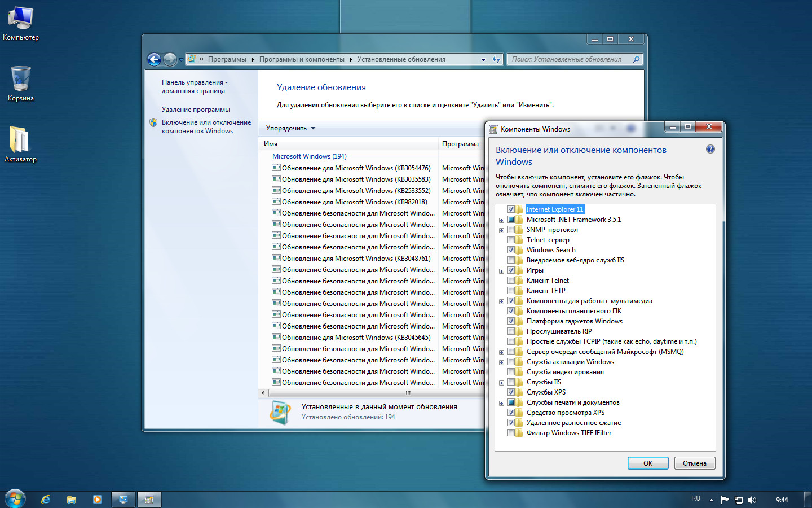Click update icon of KB982018 row
The width and height of the screenshot is (812, 508).
click(x=276, y=202)
